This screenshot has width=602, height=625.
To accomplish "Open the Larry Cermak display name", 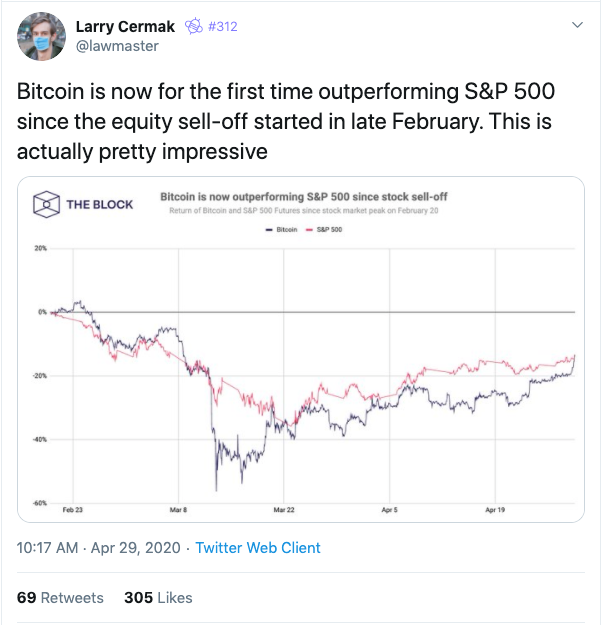I will 125,27.
